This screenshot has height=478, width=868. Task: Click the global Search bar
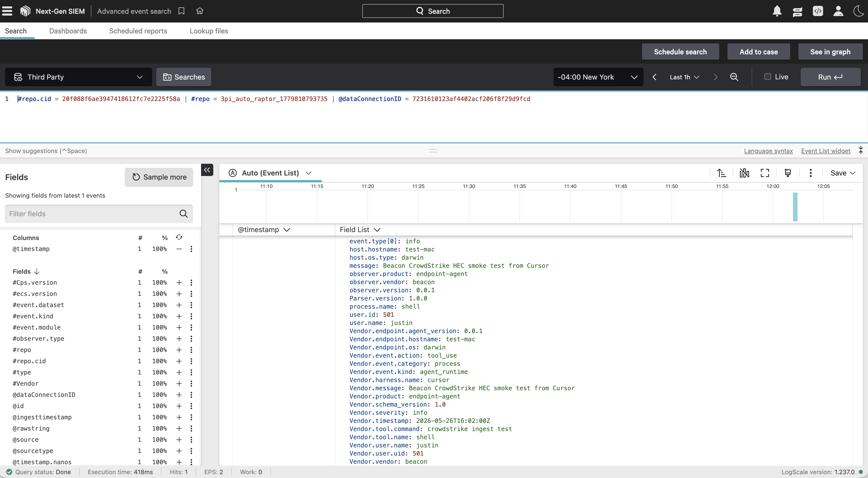(433, 11)
